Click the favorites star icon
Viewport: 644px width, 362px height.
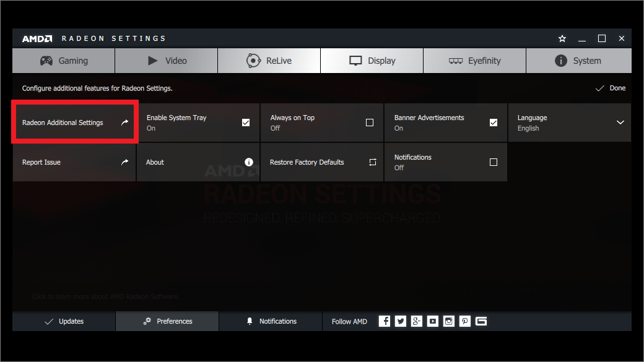[x=562, y=38]
